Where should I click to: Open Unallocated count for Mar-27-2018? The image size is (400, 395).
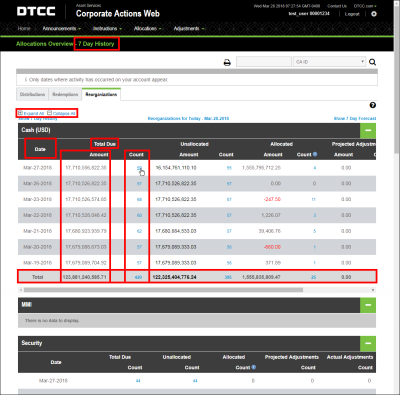point(229,168)
